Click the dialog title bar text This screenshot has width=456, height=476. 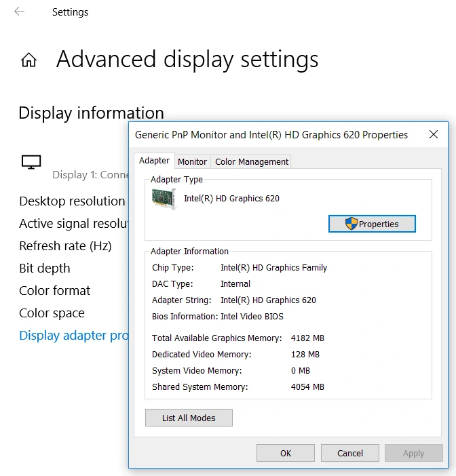pyautogui.click(x=271, y=135)
